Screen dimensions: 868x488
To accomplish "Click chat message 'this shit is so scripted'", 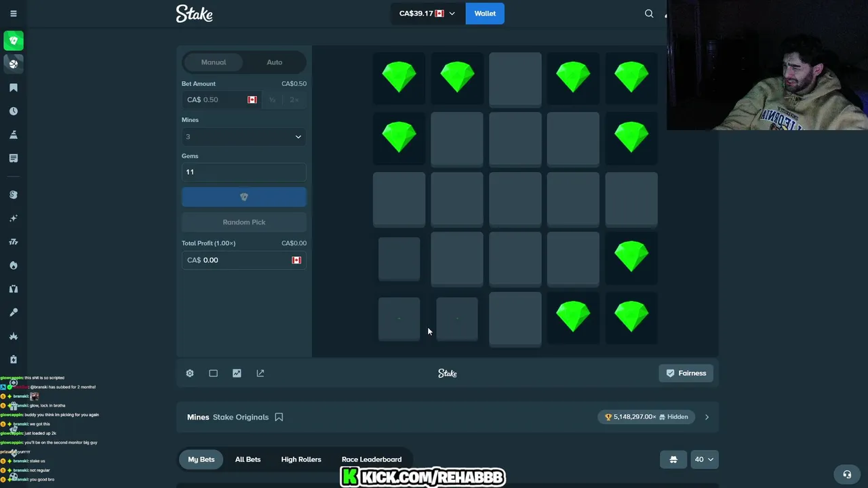I will 44,378.
